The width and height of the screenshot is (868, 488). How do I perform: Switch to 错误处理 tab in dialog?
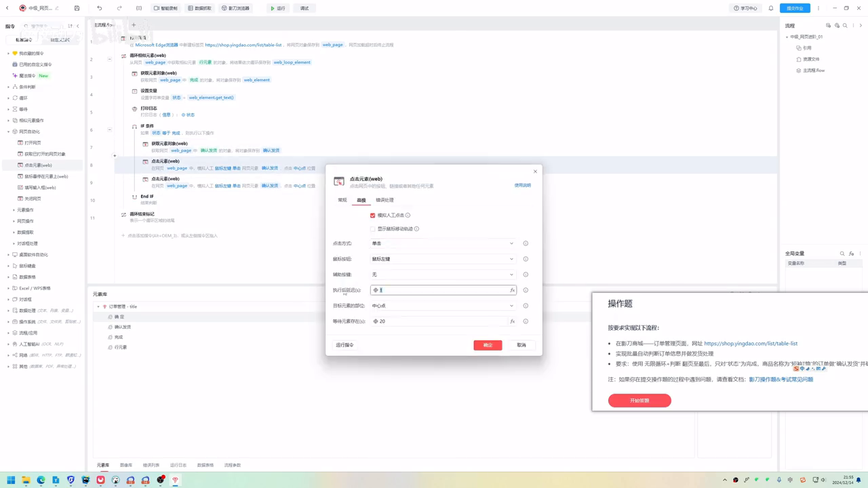(384, 200)
